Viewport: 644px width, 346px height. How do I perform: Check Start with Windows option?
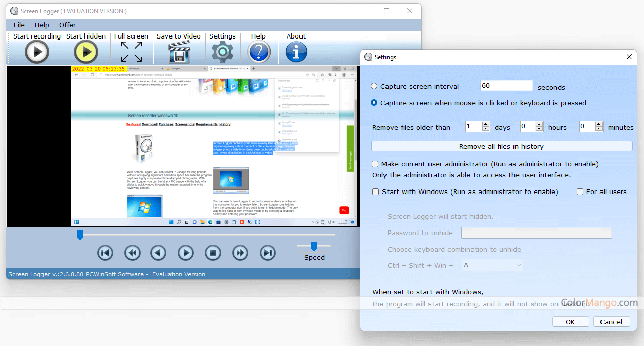pyautogui.click(x=375, y=191)
